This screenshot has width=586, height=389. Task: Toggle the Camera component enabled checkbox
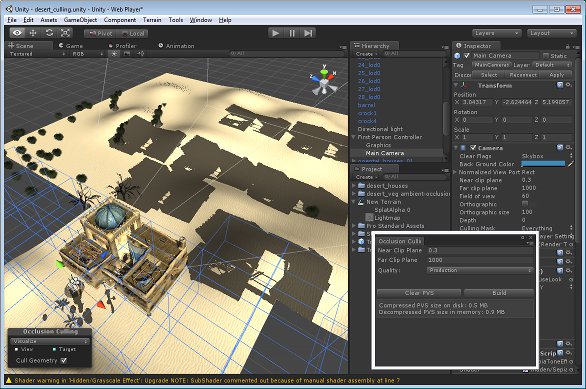pos(473,148)
